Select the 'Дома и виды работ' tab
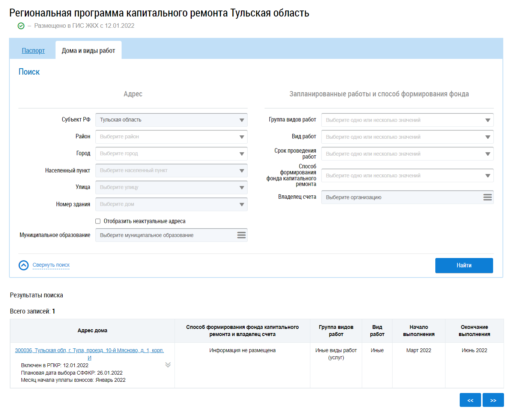The height and width of the screenshot is (420, 513). (x=89, y=51)
